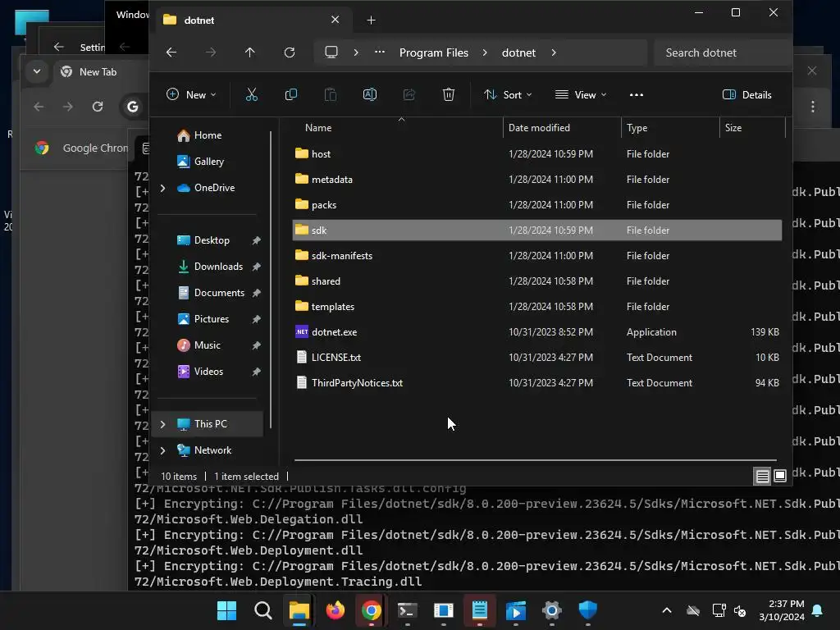The width and height of the screenshot is (840, 630).
Task: Click the Cut scissors icon in toolbar
Action: pyautogui.click(x=251, y=95)
